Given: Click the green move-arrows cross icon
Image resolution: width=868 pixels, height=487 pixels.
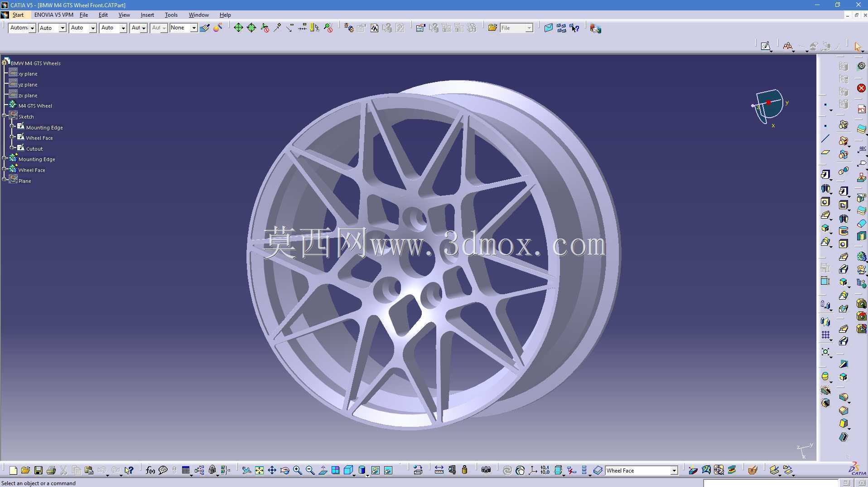Looking at the screenshot, I should click(238, 28).
